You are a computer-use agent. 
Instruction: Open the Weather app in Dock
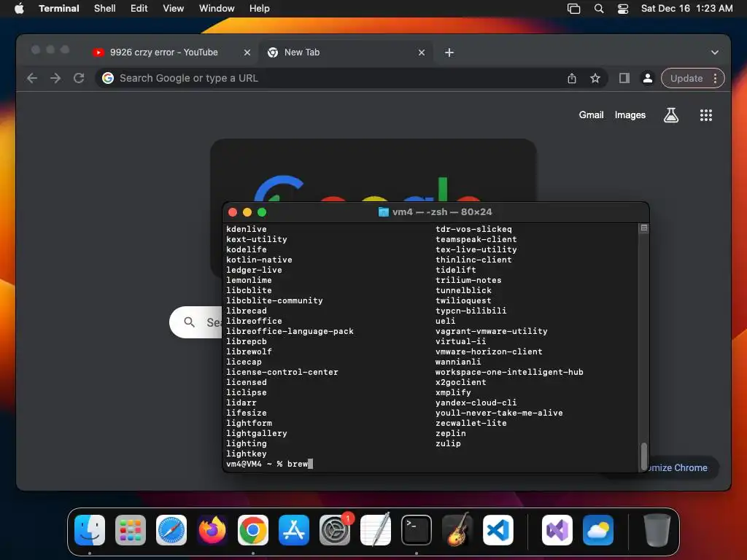pos(598,530)
